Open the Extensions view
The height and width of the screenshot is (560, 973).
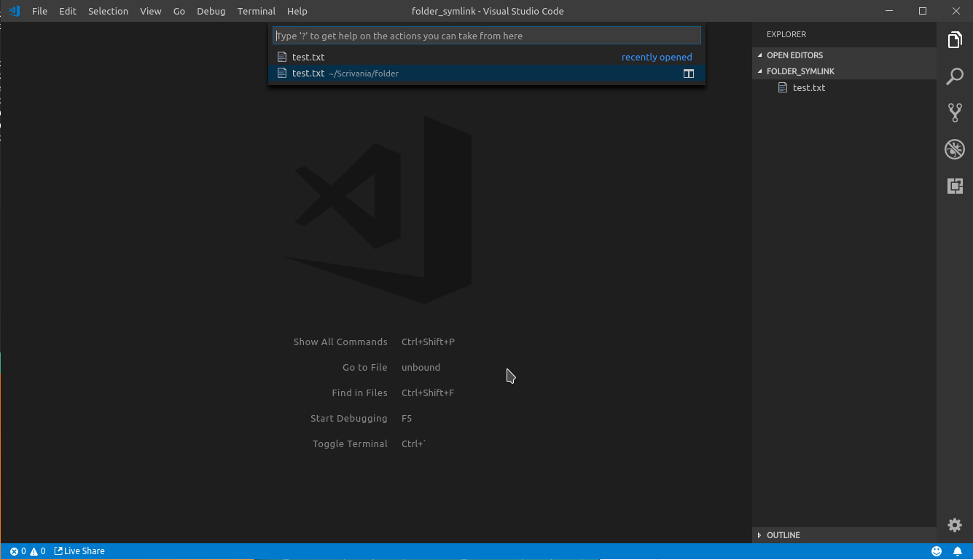pyautogui.click(x=955, y=186)
